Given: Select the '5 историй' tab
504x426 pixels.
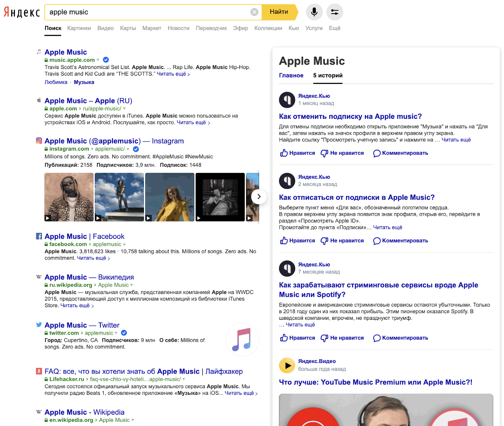Looking at the screenshot, I should point(328,75).
